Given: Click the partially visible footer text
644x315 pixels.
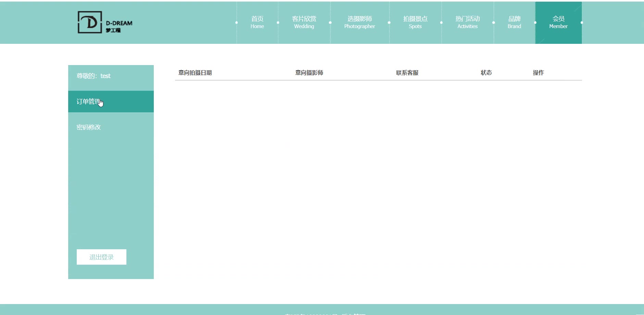Looking at the screenshot, I should (x=325, y=313).
